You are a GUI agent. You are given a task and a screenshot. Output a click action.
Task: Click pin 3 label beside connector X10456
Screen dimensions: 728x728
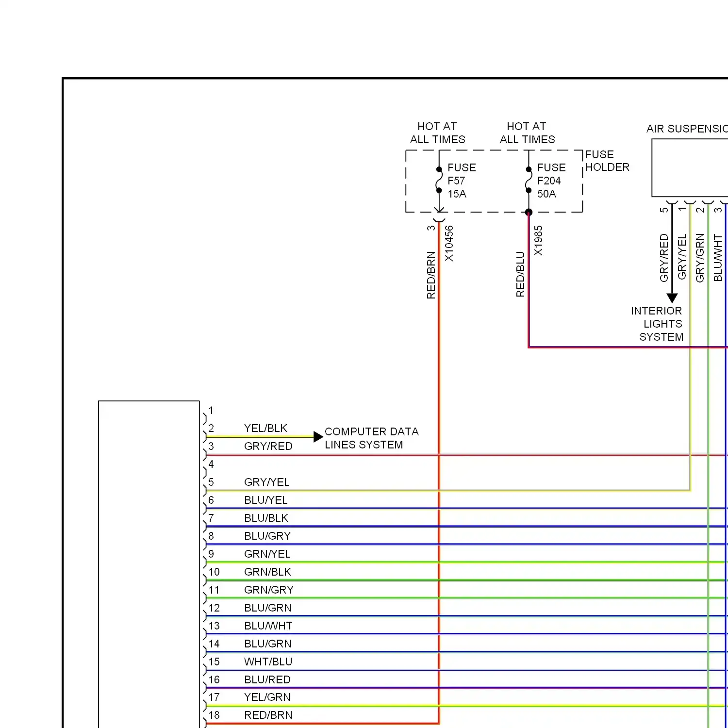pos(431,228)
